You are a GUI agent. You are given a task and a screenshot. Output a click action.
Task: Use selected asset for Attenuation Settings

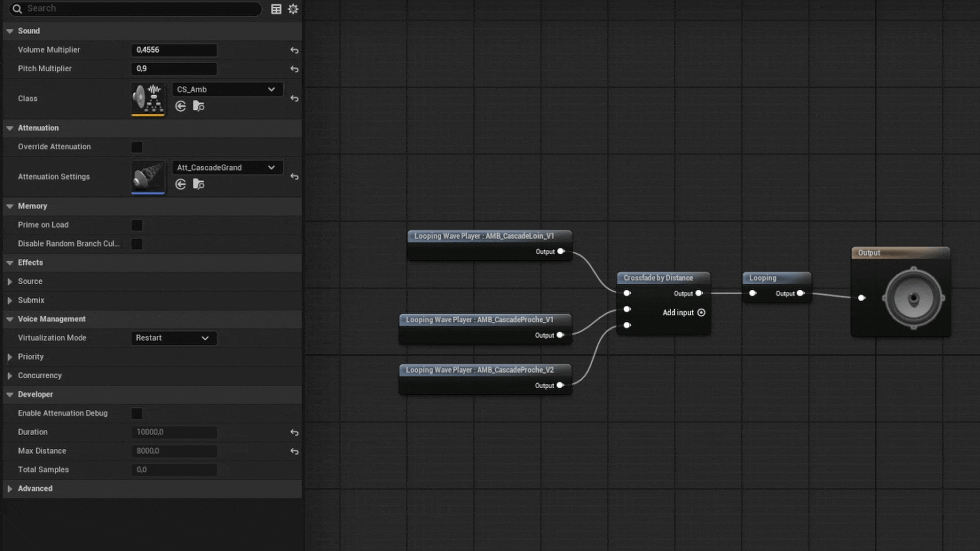click(181, 184)
